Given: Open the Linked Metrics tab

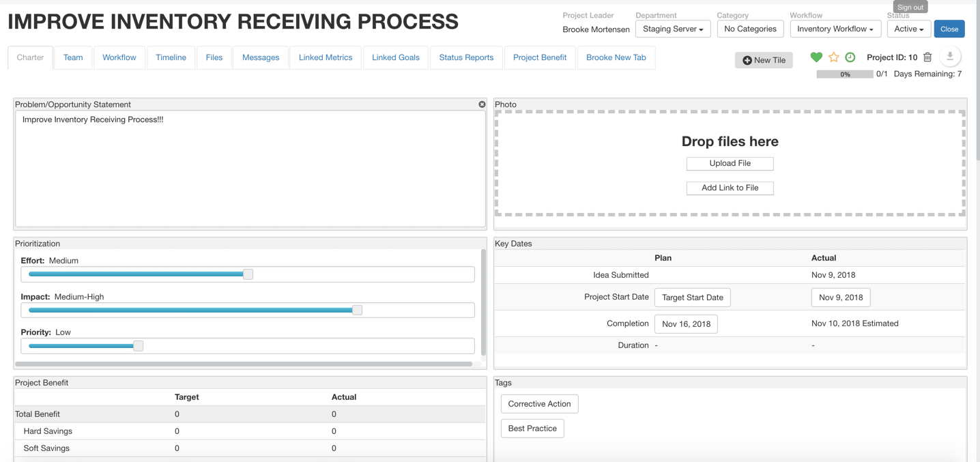Looking at the screenshot, I should point(326,57).
